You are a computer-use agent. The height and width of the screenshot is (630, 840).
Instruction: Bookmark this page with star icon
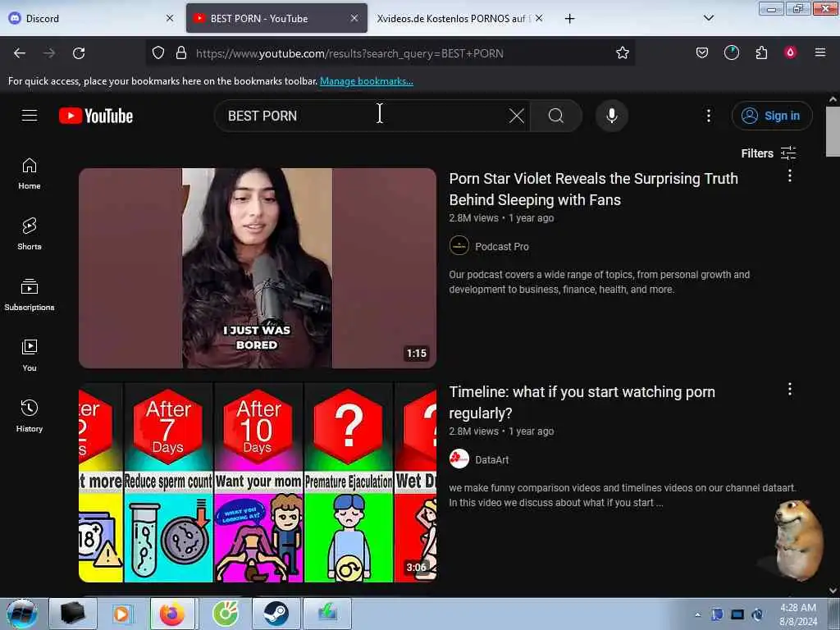click(x=622, y=53)
